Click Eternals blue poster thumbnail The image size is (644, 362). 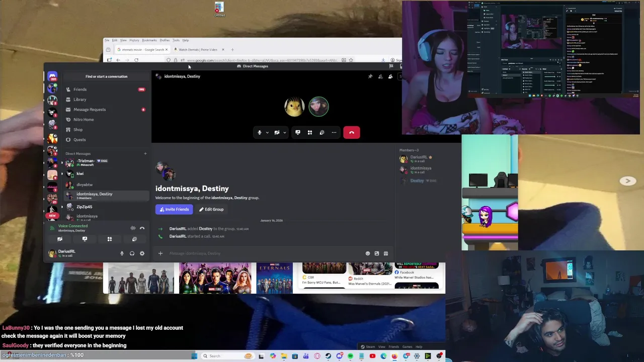pos(274,278)
